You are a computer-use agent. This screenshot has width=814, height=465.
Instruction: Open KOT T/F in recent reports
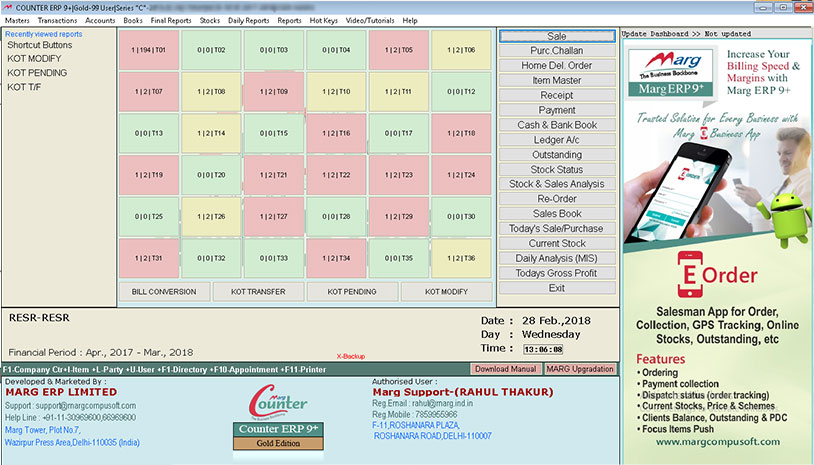(24, 87)
